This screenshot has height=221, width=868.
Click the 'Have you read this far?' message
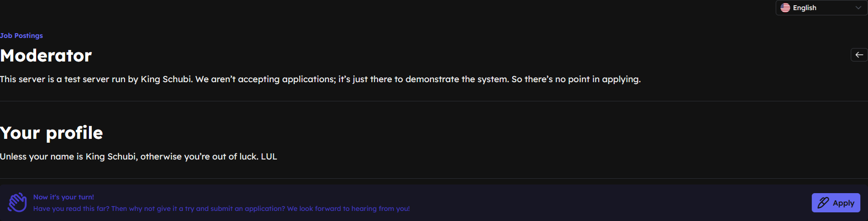point(221,209)
